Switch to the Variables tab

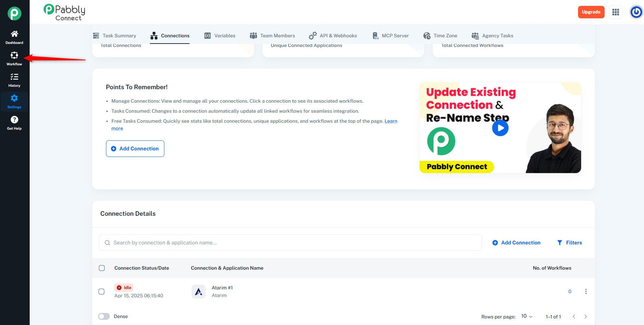220,36
